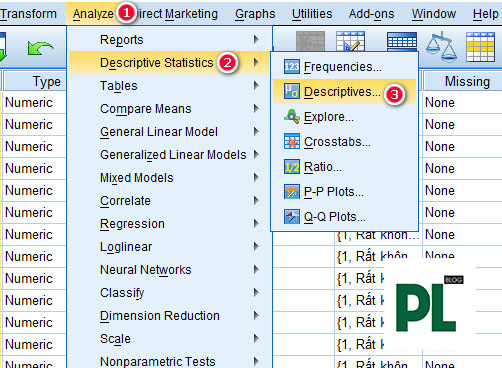Open the Transform menu

point(28,14)
